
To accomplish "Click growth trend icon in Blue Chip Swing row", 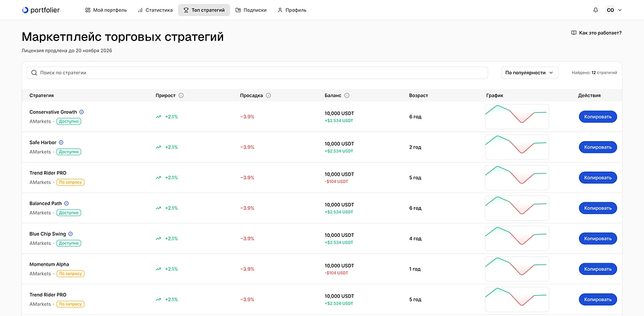I will pyautogui.click(x=158, y=239).
